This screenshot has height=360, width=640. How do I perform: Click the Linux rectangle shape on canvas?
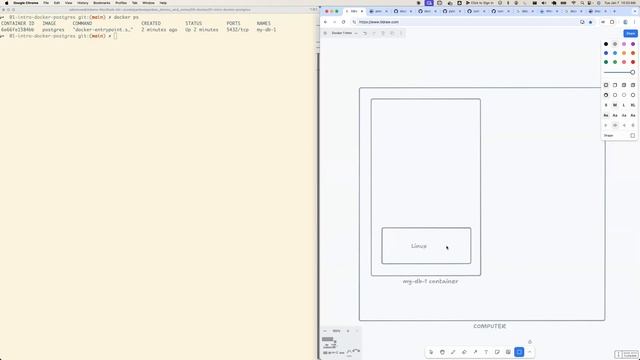coord(426,246)
